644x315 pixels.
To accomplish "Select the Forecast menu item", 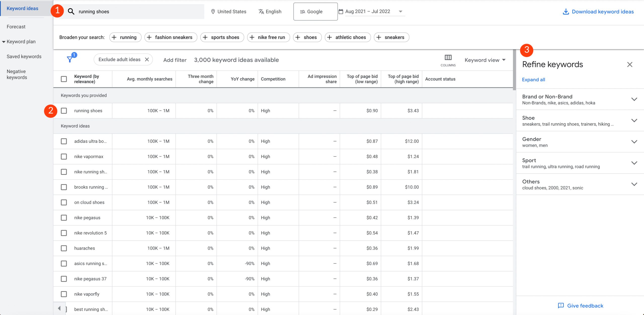I will (x=15, y=26).
